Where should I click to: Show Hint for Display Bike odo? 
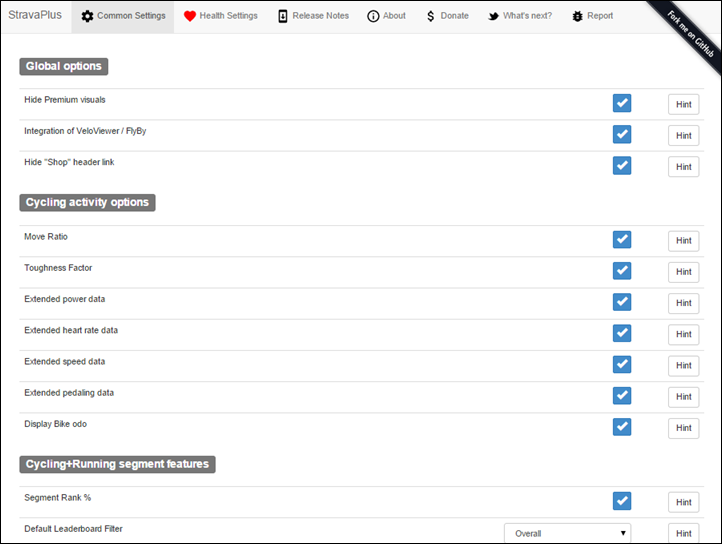click(x=683, y=428)
